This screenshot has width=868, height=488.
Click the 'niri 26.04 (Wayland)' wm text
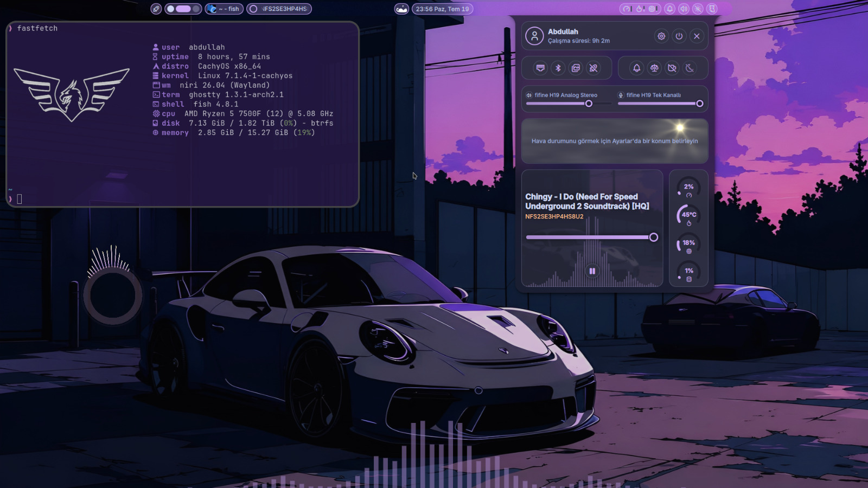(x=225, y=85)
